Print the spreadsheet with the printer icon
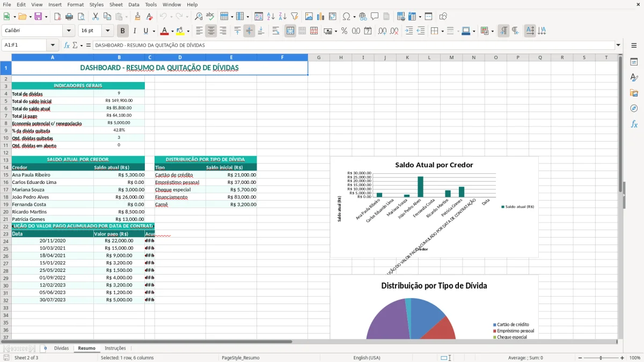Screen dimensions: 644x362 [x=69, y=17]
